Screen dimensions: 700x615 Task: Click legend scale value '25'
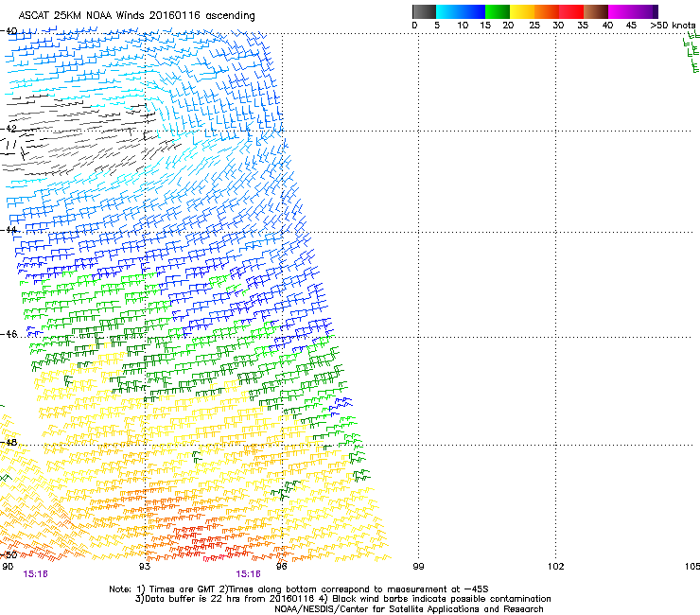click(534, 25)
